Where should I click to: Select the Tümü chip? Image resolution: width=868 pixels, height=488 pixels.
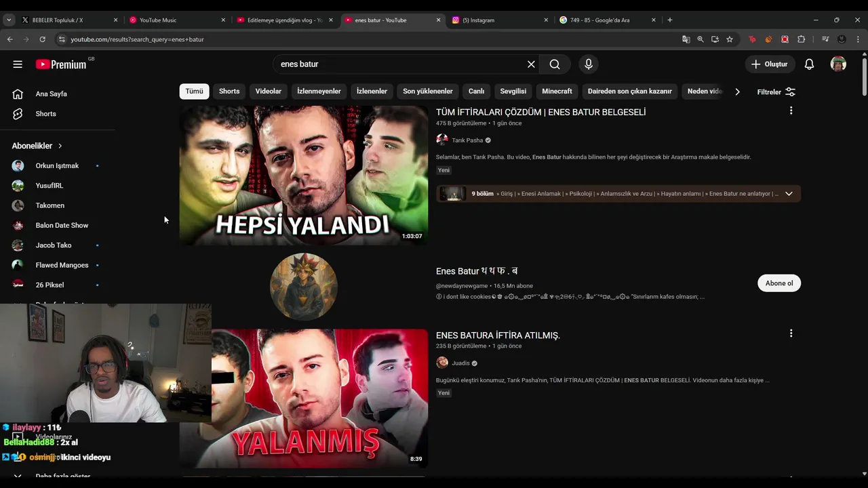[x=194, y=91]
